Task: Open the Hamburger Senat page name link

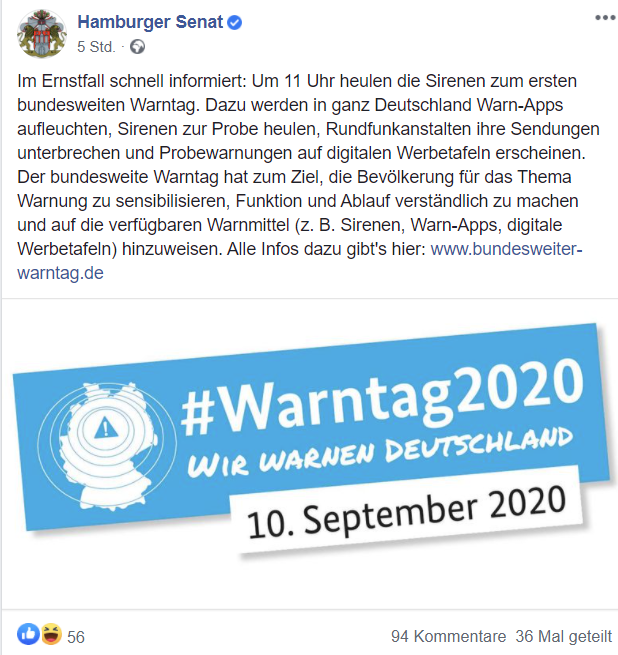Action: [150, 22]
